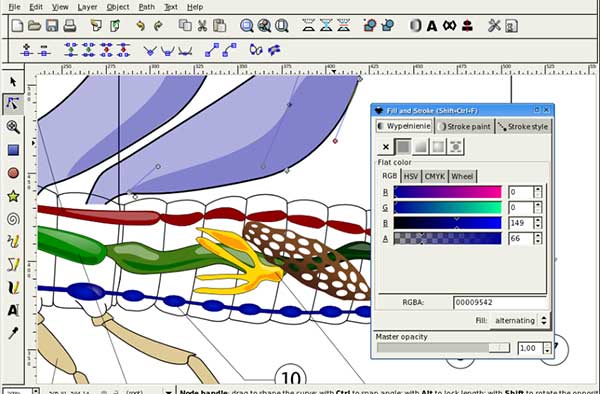Select the Dropper color picker tool
The image size is (600, 394).
pyautogui.click(x=13, y=333)
